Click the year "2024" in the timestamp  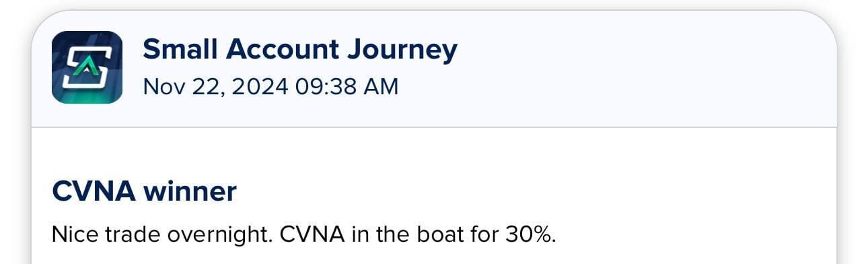[x=260, y=86]
